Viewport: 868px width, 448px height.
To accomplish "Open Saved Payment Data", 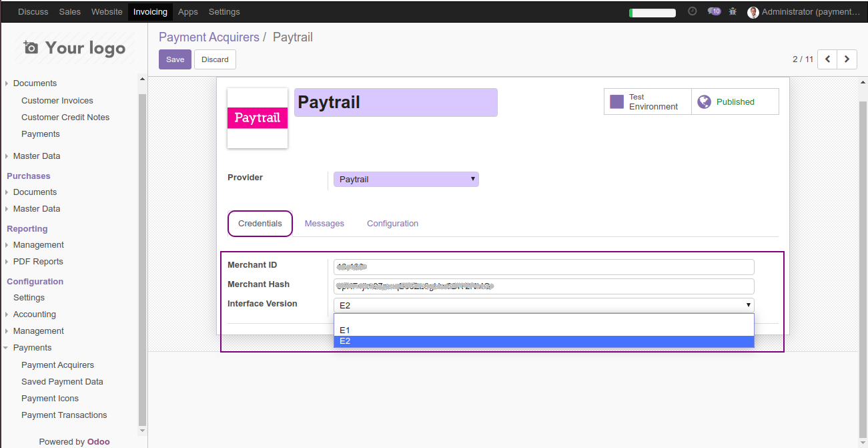I will tap(62, 382).
